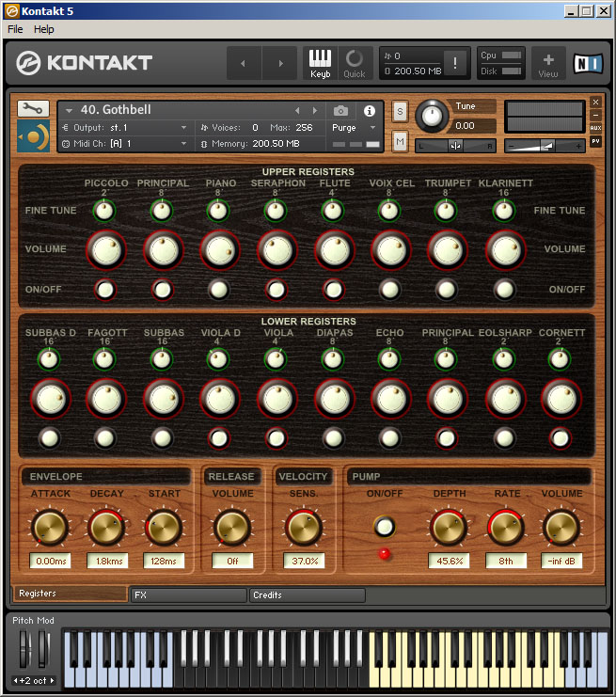
Task: Open the Purge dropdown menu
Action: [354, 127]
